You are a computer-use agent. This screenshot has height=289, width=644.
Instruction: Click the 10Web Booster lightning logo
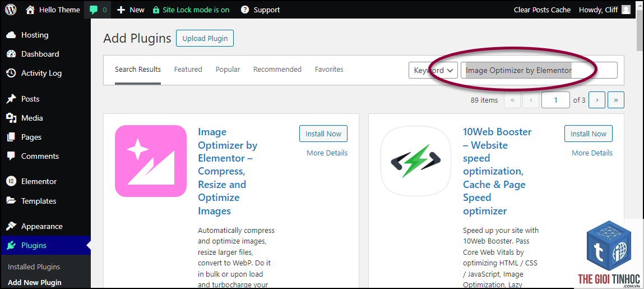click(416, 160)
